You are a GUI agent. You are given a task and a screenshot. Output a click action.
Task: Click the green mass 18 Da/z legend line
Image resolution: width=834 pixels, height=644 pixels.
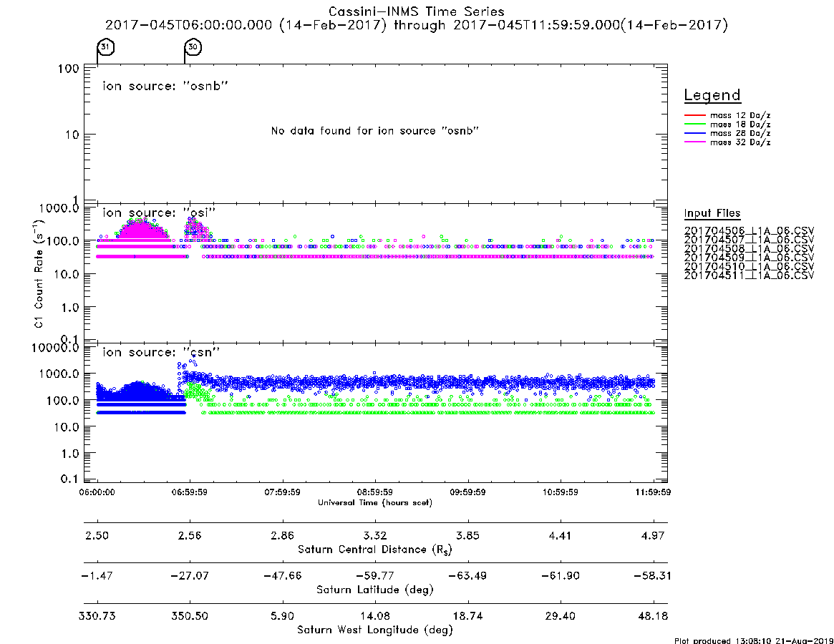[x=694, y=124]
